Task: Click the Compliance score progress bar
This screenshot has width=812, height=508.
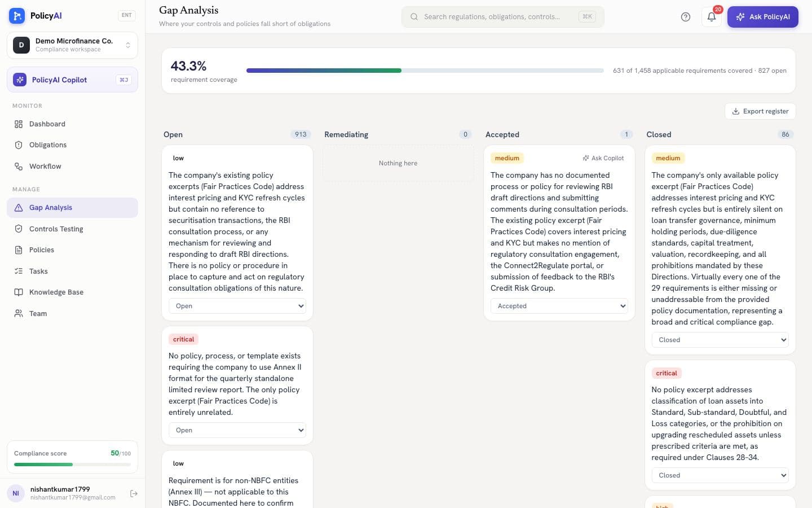Action: tap(72, 465)
